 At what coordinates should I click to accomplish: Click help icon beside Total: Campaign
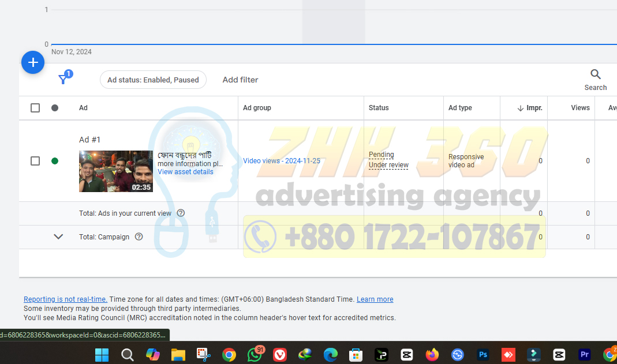(139, 237)
